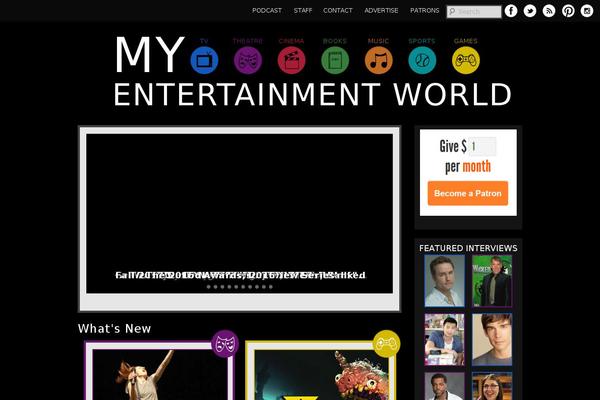Click the purple theatre badge on first article
The height and width of the screenshot is (400, 600).
coord(225,344)
